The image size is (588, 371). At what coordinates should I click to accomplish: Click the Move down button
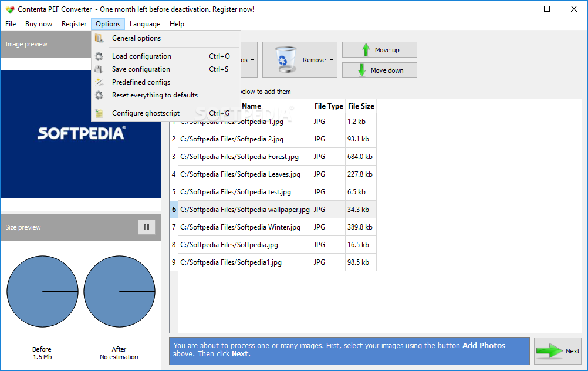coord(380,70)
